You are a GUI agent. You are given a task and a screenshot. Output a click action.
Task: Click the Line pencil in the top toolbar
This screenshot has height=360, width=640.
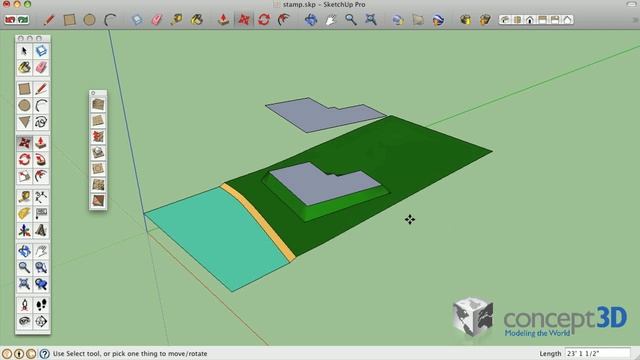click(49, 20)
